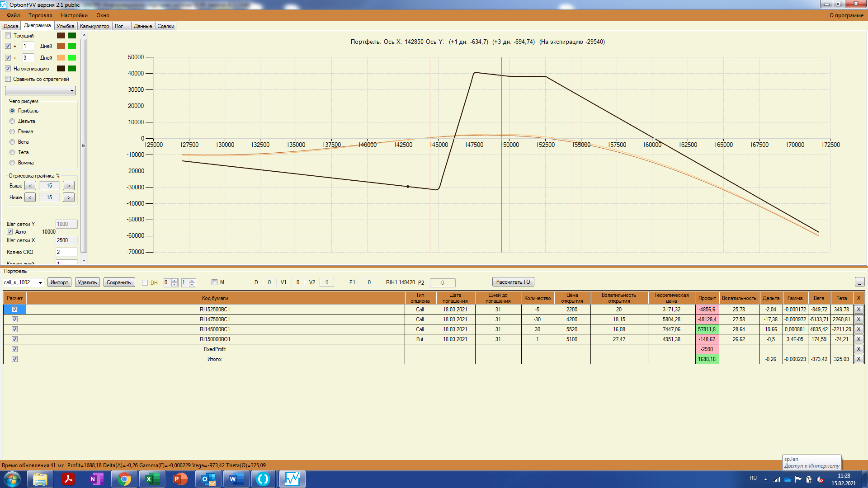
Task: Increment the DH spinner value up
Action: pos(175,280)
